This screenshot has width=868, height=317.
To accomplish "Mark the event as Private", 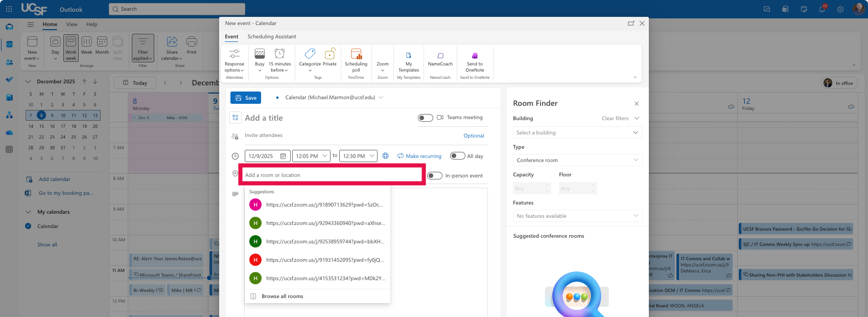I will [330, 58].
